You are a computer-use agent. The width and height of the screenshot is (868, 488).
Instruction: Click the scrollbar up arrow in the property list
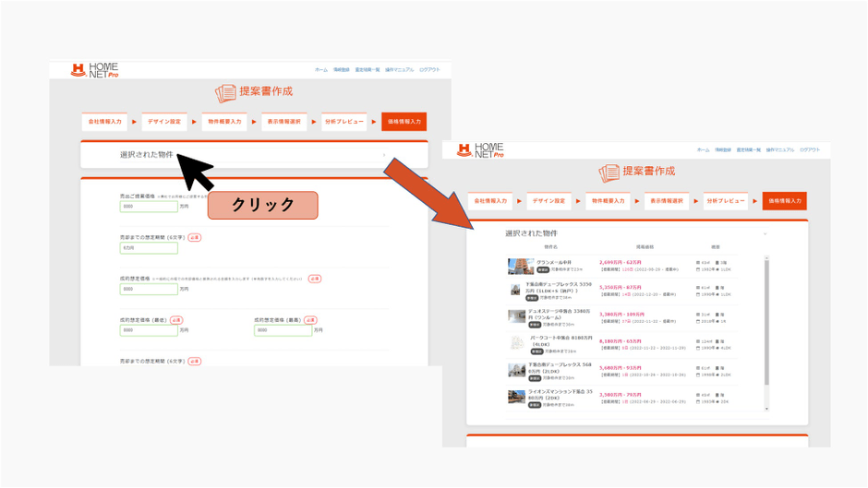[x=766, y=257]
